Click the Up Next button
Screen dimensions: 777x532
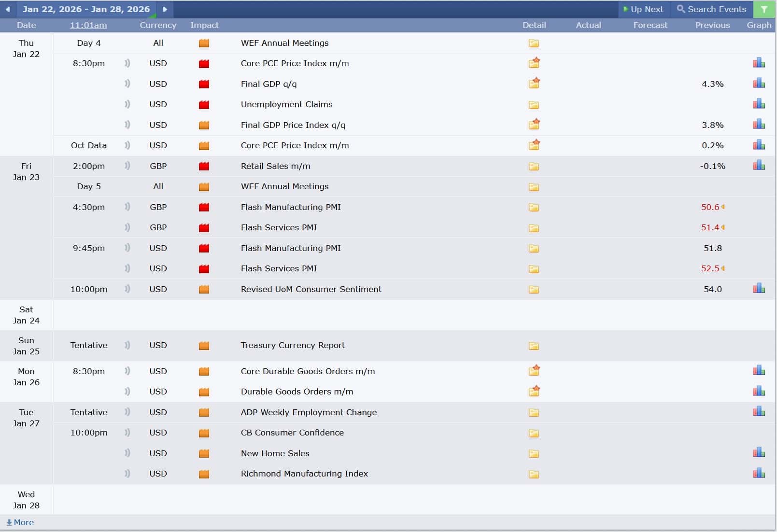tap(644, 9)
